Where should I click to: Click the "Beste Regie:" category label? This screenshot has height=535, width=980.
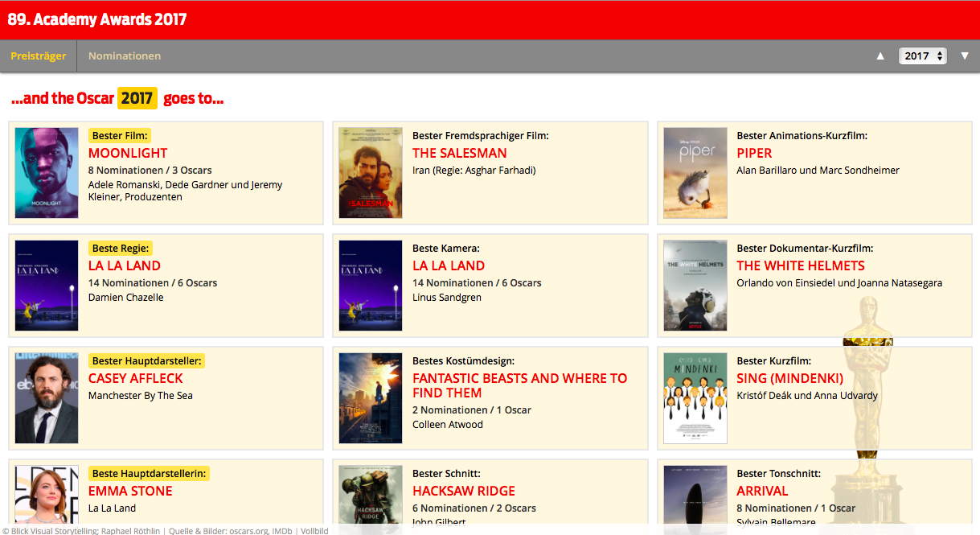pyautogui.click(x=121, y=249)
